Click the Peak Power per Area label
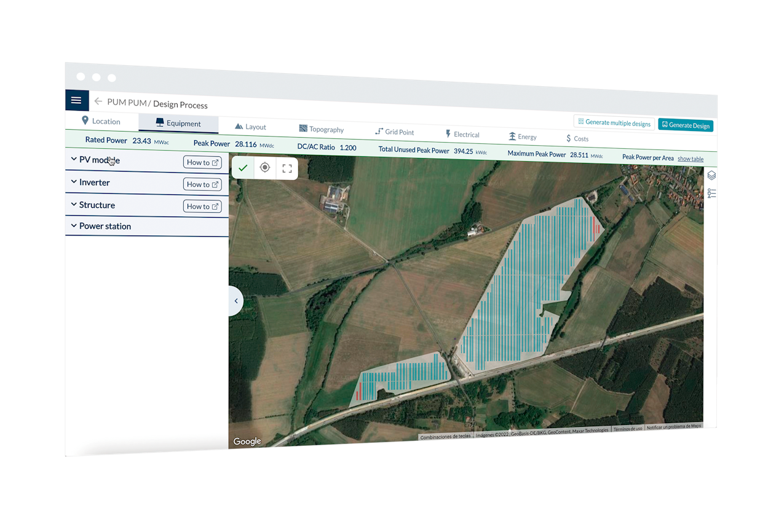Screen dimensions: 784x532 (x=648, y=157)
